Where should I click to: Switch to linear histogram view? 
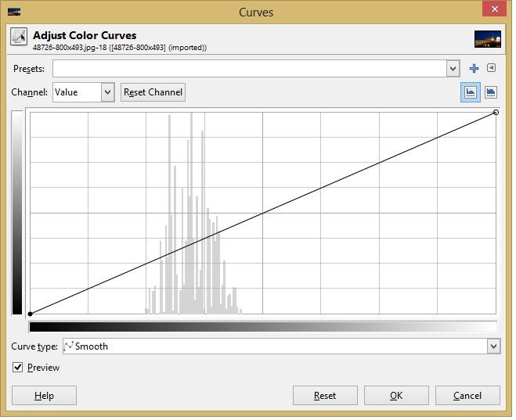(471, 92)
